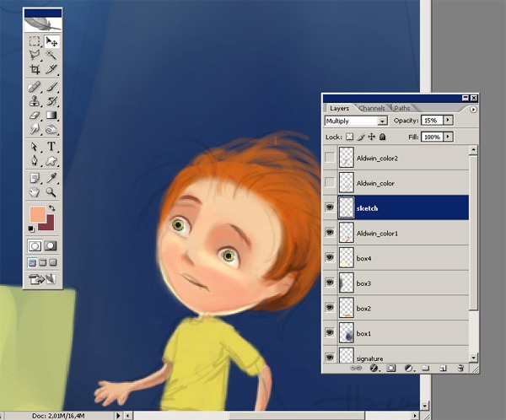Pick the Crop tool

[35, 69]
